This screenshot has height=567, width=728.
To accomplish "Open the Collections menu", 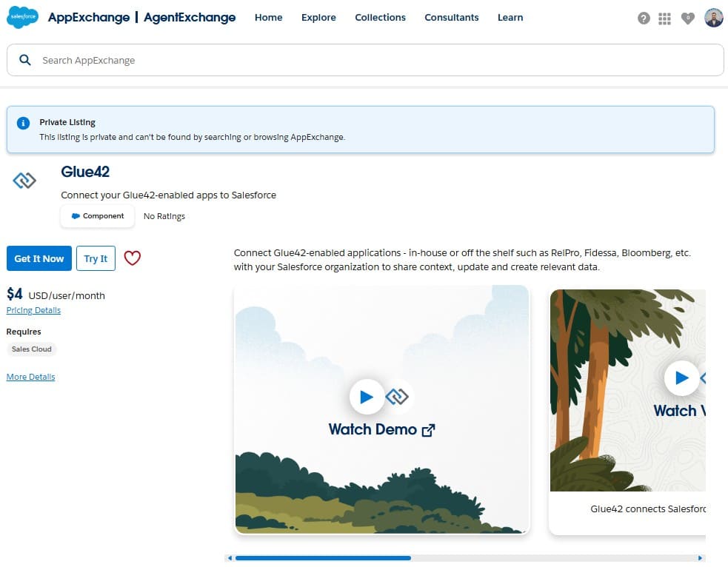I will coord(380,18).
